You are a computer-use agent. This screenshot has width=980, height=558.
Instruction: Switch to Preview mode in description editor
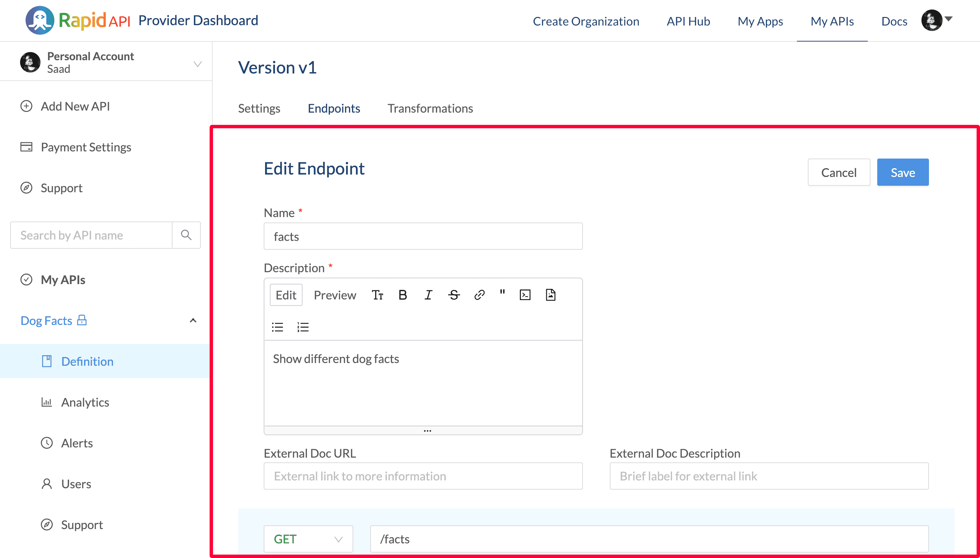(x=334, y=295)
